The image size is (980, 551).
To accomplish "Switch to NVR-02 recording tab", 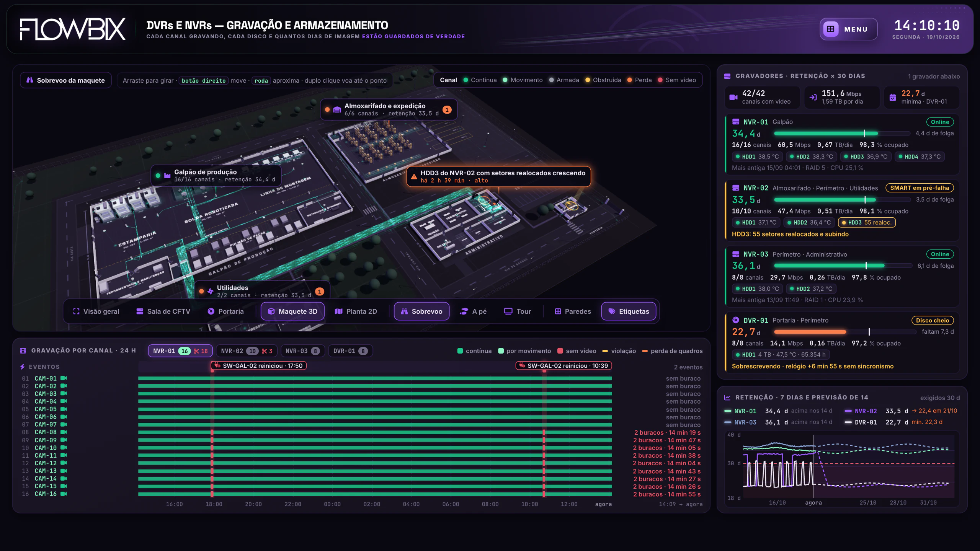I will 247,351.
